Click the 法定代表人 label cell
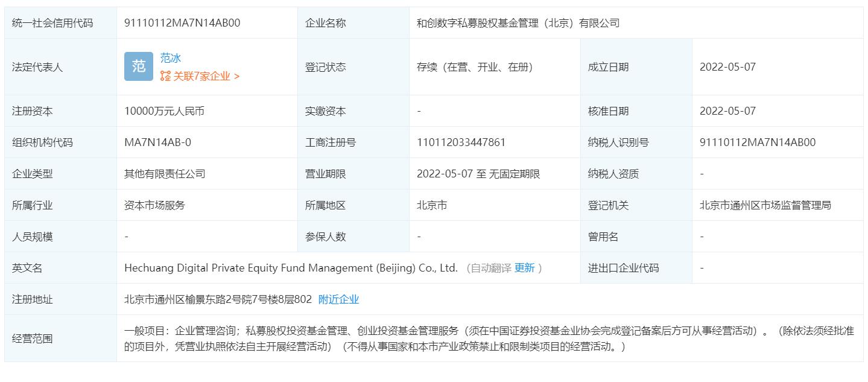The height and width of the screenshot is (382, 868). [x=61, y=67]
